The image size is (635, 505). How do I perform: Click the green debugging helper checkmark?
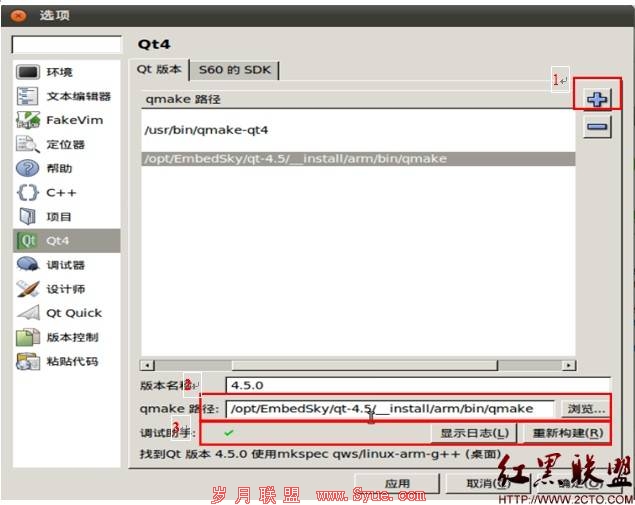pyautogui.click(x=229, y=433)
